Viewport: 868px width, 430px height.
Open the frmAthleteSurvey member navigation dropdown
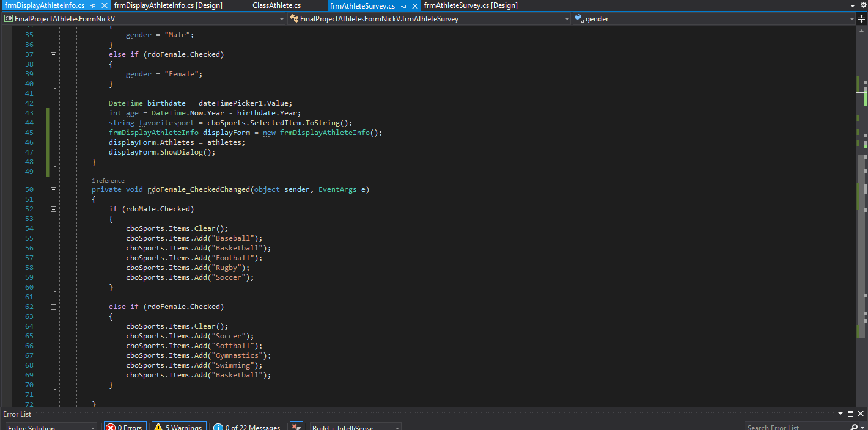click(x=566, y=19)
